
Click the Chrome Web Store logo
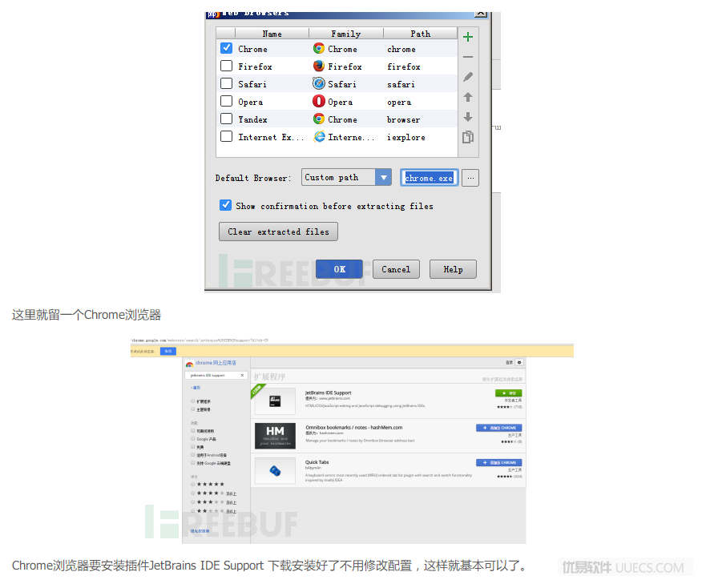coord(190,364)
